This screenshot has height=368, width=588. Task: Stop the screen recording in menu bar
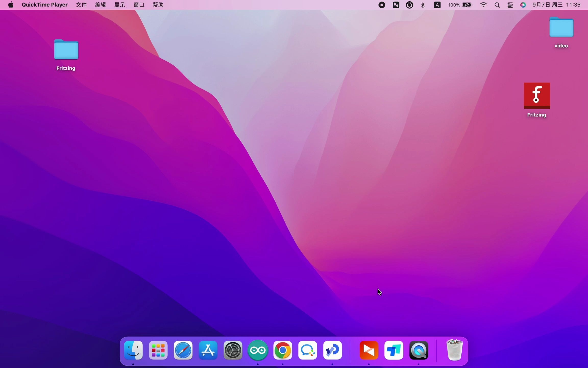click(382, 5)
